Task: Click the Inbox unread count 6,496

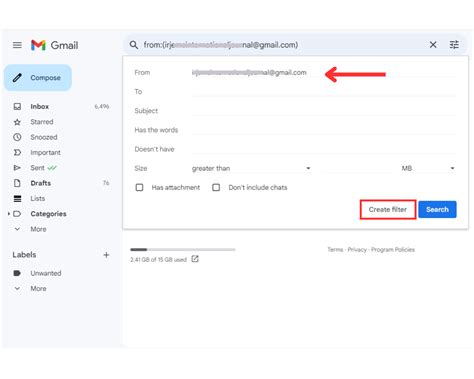Action: [102, 106]
